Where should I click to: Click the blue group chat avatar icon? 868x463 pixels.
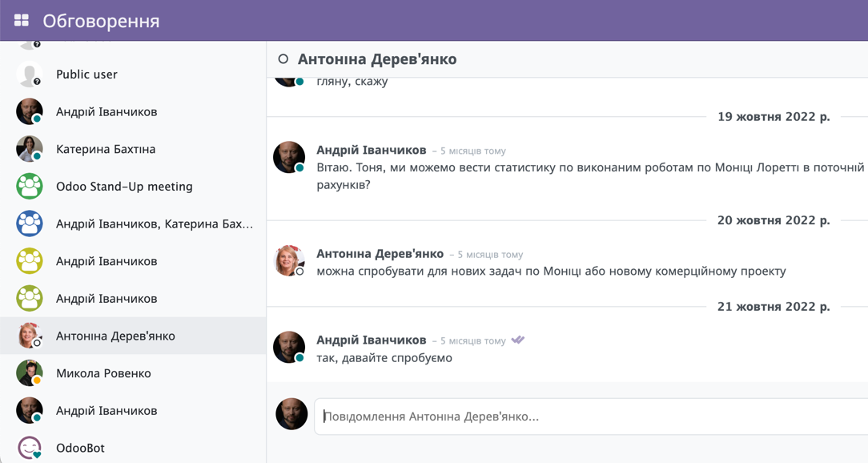(30, 223)
